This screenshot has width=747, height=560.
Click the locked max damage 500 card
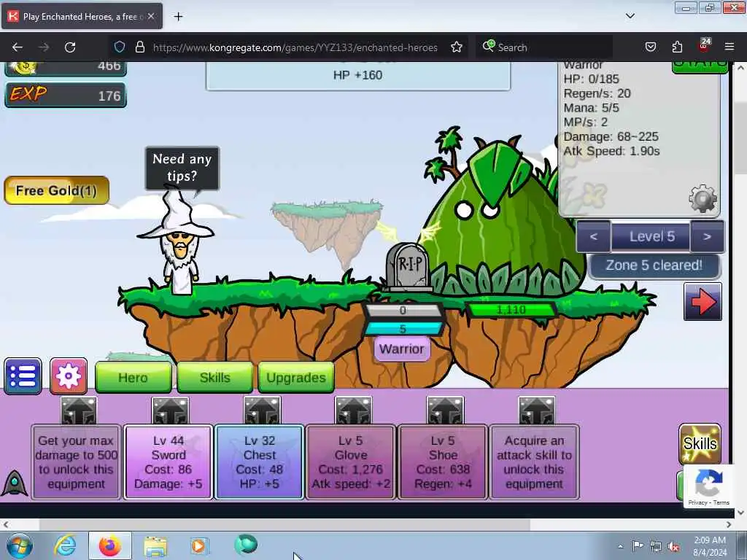coord(76,462)
